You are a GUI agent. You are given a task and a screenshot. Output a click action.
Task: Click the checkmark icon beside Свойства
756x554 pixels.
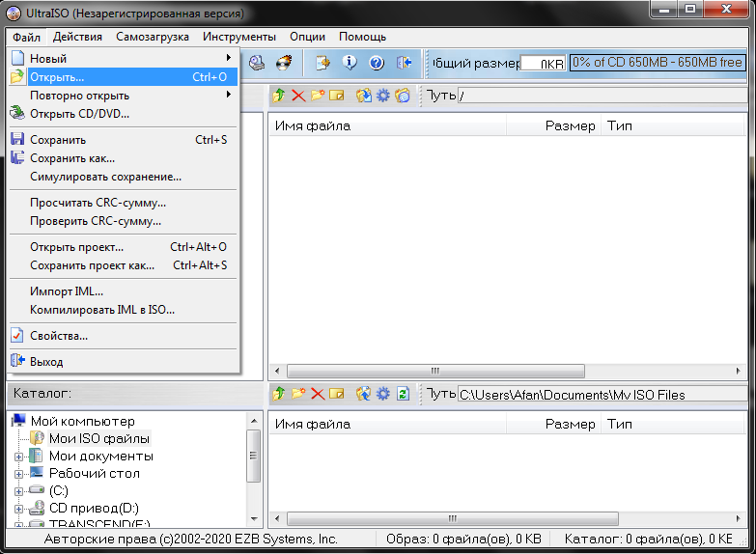pyautogui.click(x=16, y=335)
